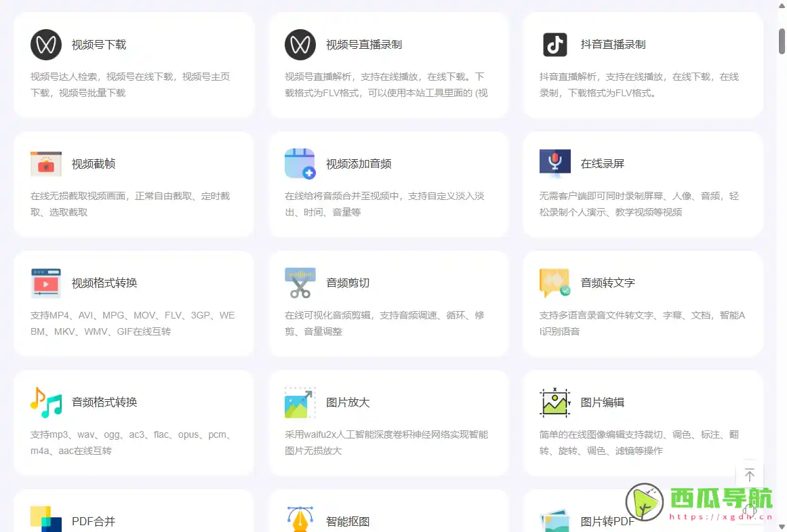Open the 视频格式转换 video converter icon

click(x=46, y=283)
